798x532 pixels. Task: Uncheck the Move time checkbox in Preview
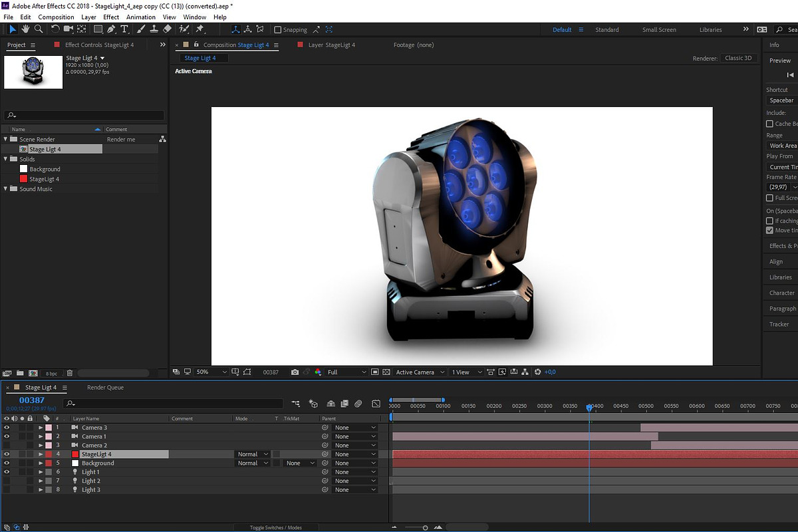(x=769, y=231)
